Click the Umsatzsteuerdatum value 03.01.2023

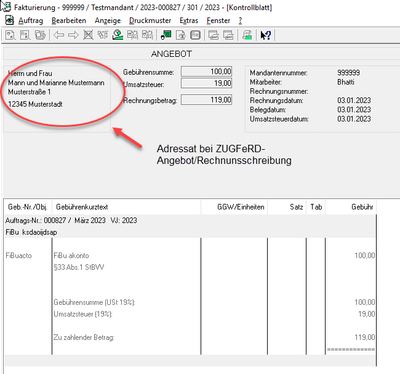coord(354,119)
